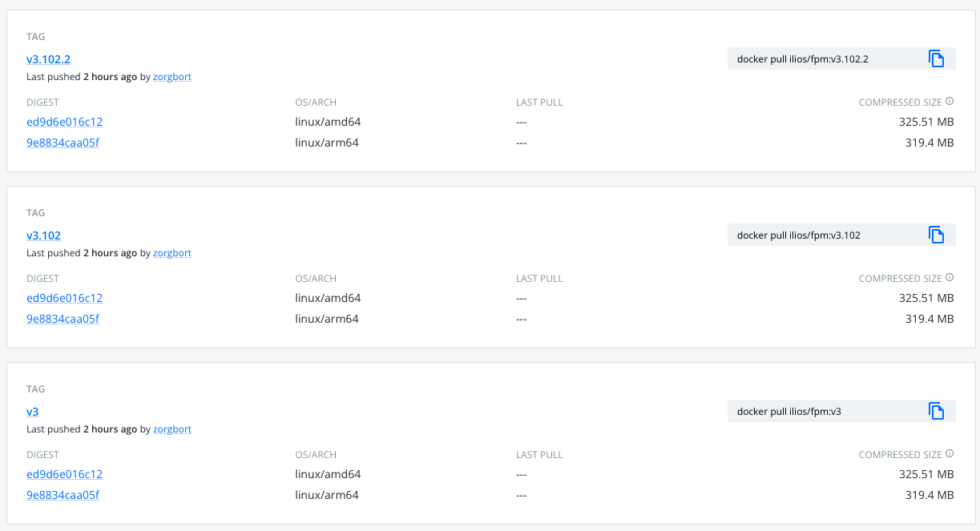Open the v3.102 tag link
This screenshot has height=531, width=980.
click(x=43, y=235)
